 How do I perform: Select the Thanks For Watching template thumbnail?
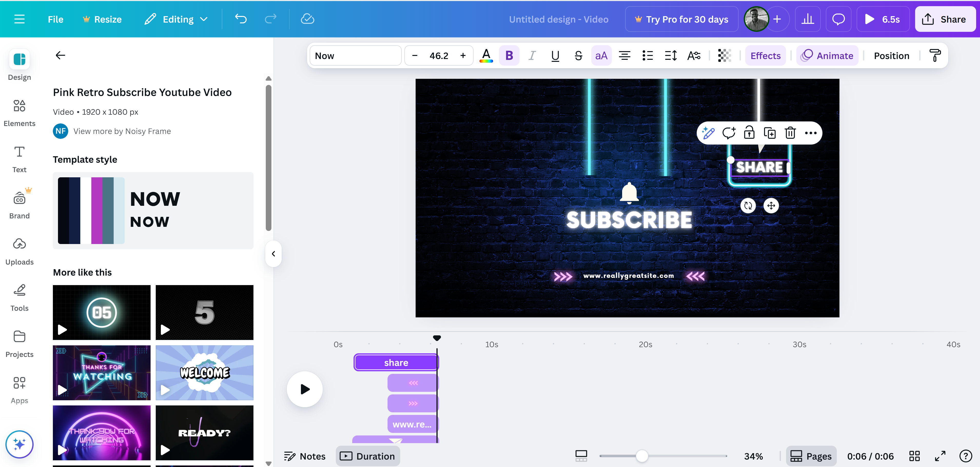point(101,372)
